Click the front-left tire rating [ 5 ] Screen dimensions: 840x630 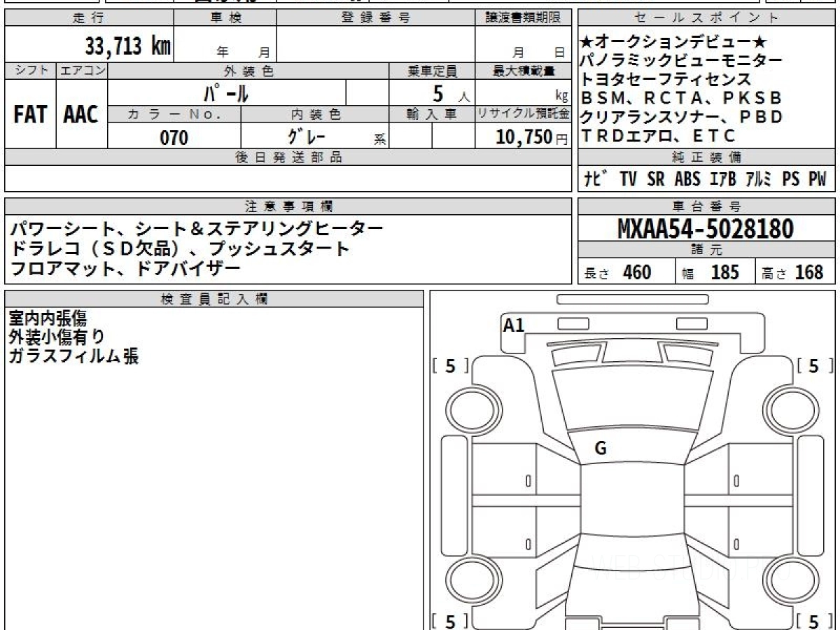click(450, 365)
